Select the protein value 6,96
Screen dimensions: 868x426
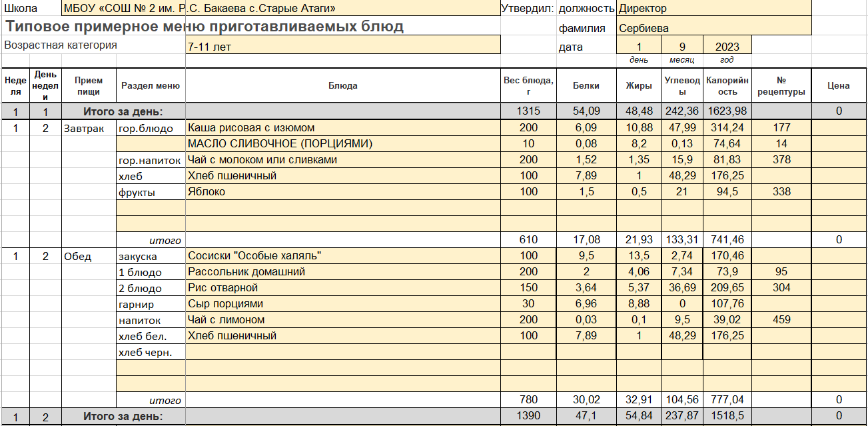click(x=586, y=304)
